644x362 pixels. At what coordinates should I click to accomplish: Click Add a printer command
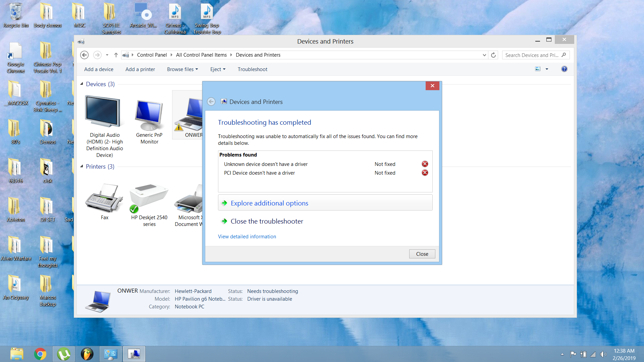tap(140, 69)
